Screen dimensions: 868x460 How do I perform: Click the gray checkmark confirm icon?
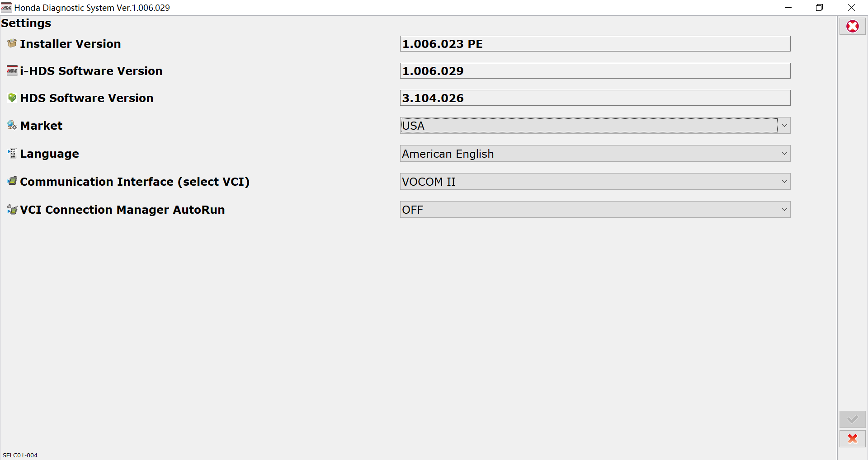point(853,419)
